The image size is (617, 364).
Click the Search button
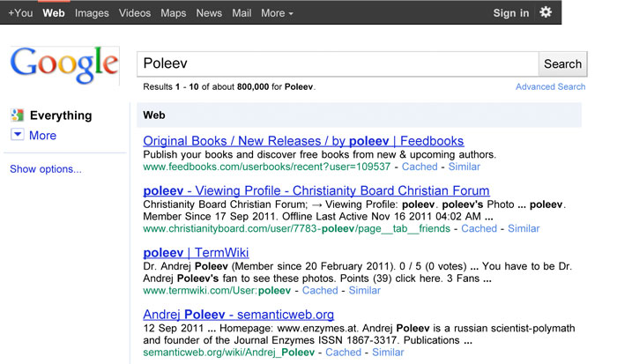click(562, 63)
